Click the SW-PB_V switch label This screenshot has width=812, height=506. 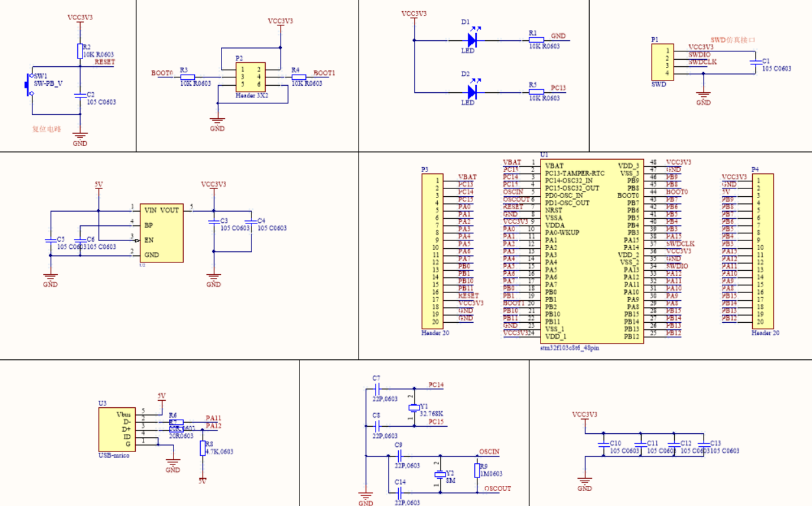pyautogui.click(x=47, y=84)
